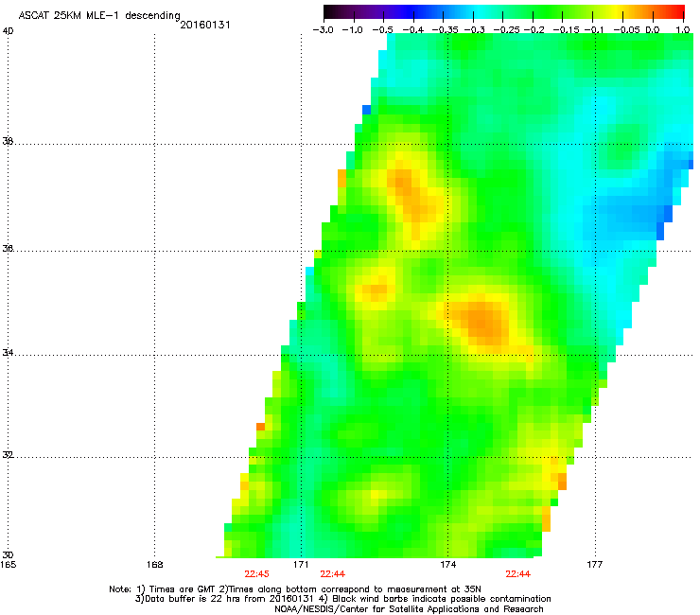Click the longitude axis label 168
This screenshot has width=700, height=615.
(x=154, y=565)
